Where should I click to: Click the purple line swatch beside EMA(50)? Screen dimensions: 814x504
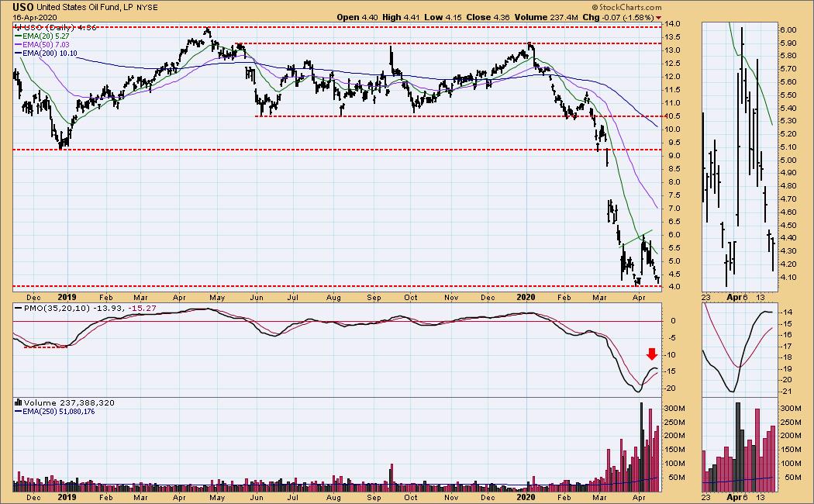(x=18, y=45)
